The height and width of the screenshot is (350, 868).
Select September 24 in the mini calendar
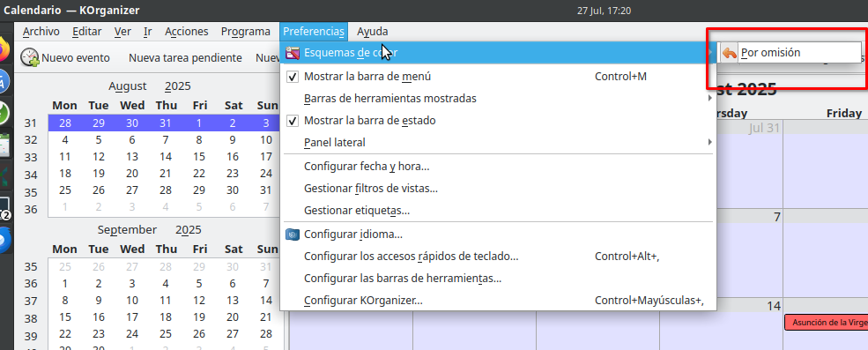pos(132,334)
